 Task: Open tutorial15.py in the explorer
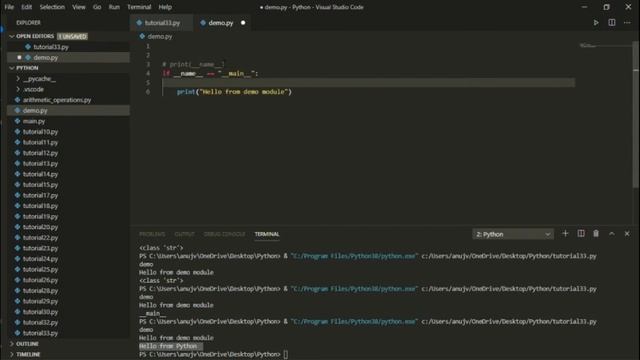[40, 185]
